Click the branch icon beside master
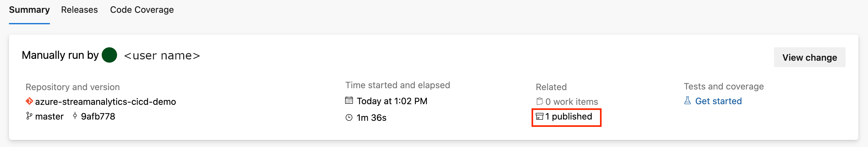The width and height of the screenshot is (868, 147). tap(29, 116)
